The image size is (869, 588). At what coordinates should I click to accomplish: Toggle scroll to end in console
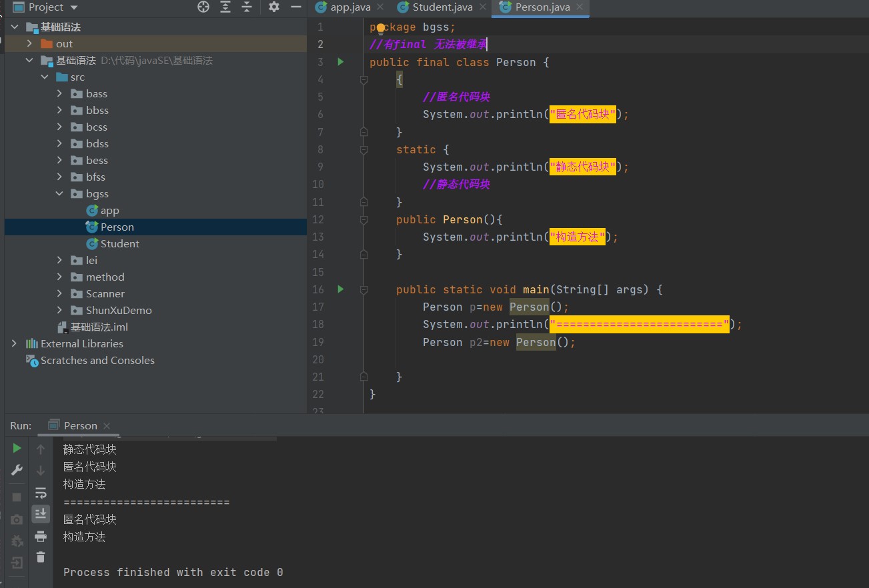41,513
